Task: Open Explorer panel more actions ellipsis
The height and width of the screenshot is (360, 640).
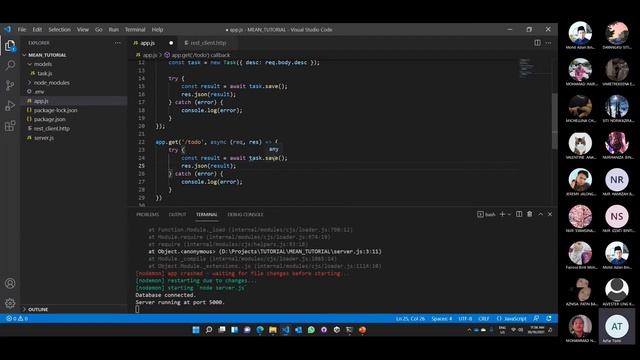Action: pyautogui.click(x=118, y=43)
